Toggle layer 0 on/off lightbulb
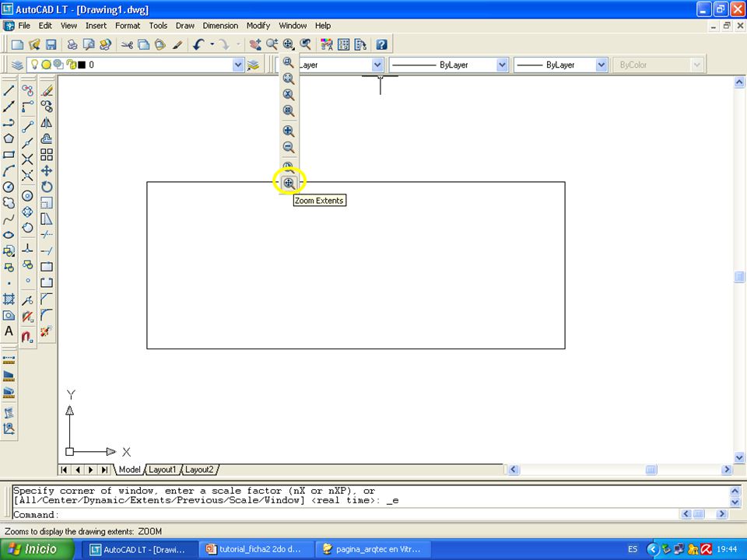 [34, 65]
